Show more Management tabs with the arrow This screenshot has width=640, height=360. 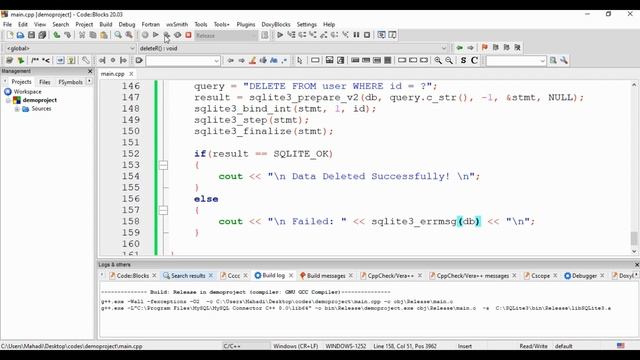(89, 82)
